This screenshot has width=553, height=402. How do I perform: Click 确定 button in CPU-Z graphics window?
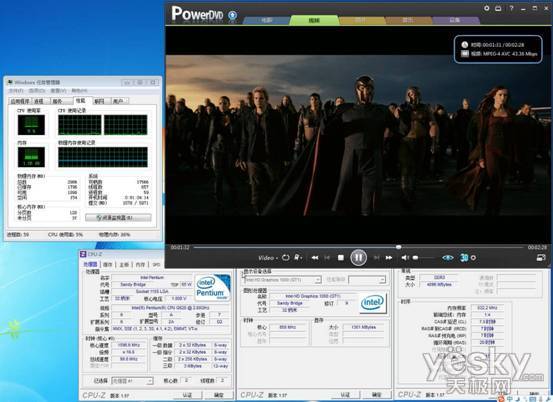point(377,395)
